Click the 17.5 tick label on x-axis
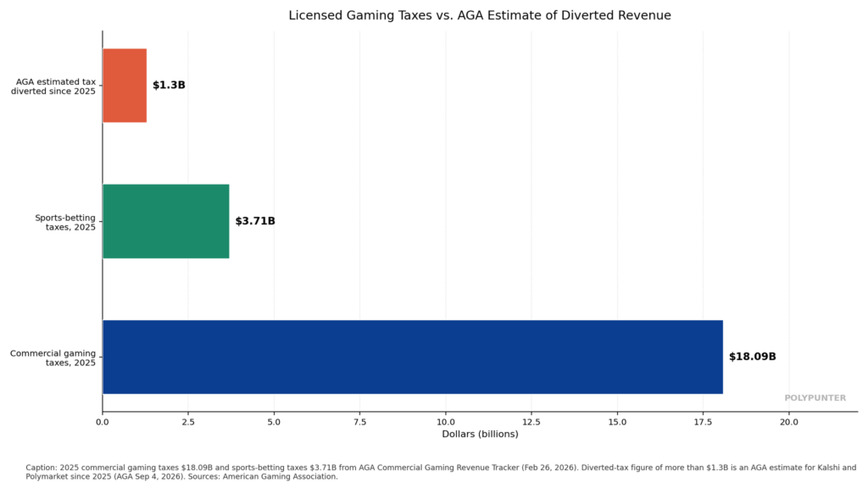 (x=703, y=422)
